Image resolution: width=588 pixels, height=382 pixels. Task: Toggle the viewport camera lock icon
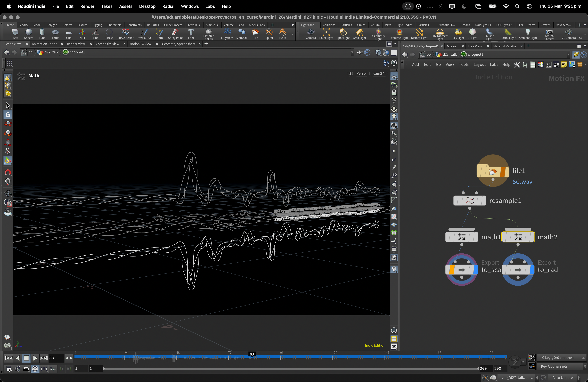(350, 73)
